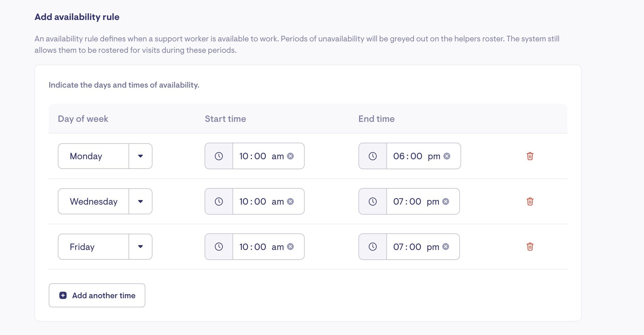Clear the Friday end time
Image resolution: width=644 pixels, height=335 pixels.
point(446,247)
